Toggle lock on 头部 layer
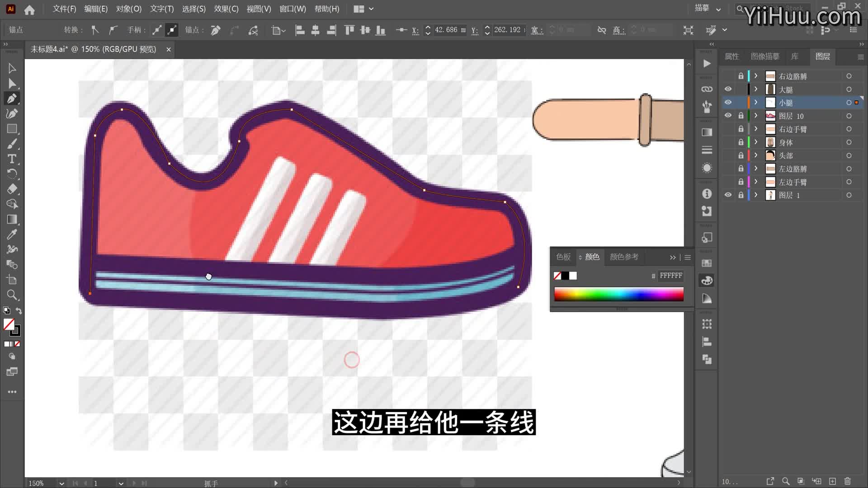 [741, 155]
